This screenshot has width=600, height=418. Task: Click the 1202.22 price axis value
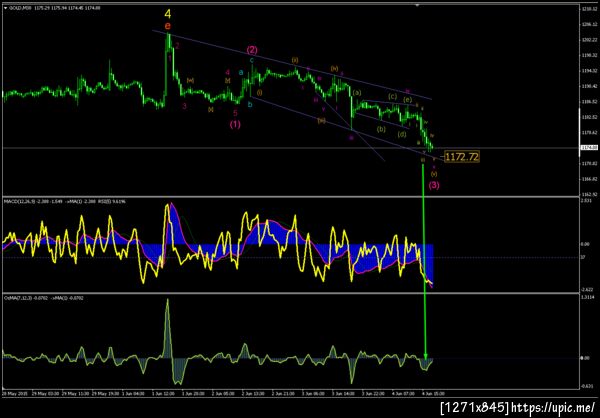591,39
